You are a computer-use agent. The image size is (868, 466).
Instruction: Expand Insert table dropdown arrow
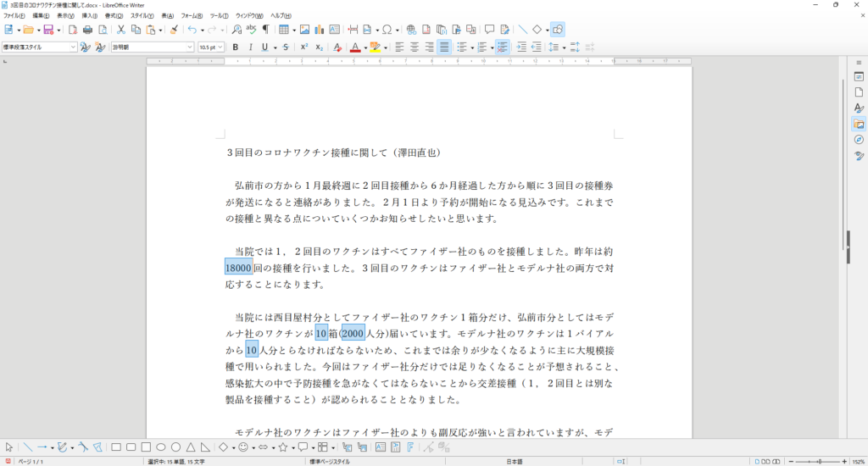(x=294, y=30)
